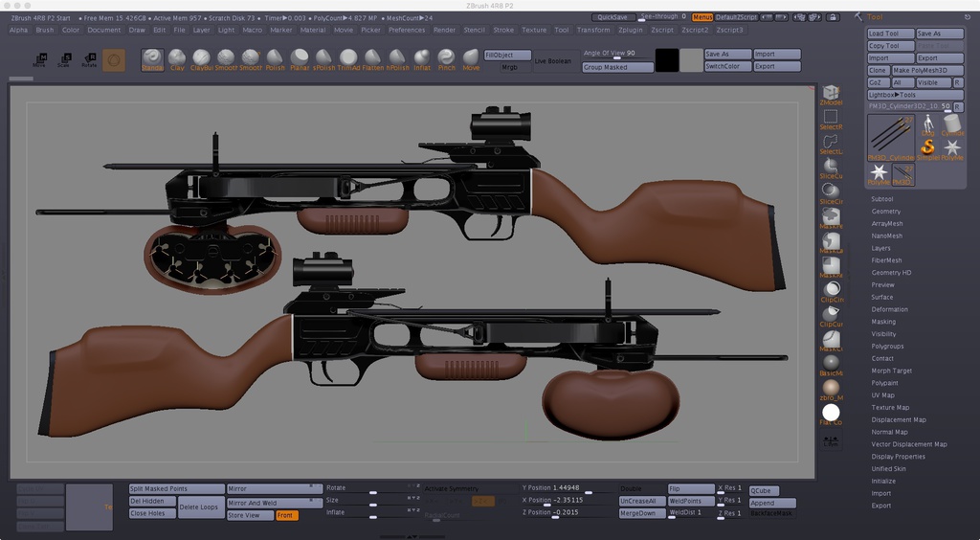980x540 pixels.
Task: Expand the Deformation section
Action: pos(889,309)
